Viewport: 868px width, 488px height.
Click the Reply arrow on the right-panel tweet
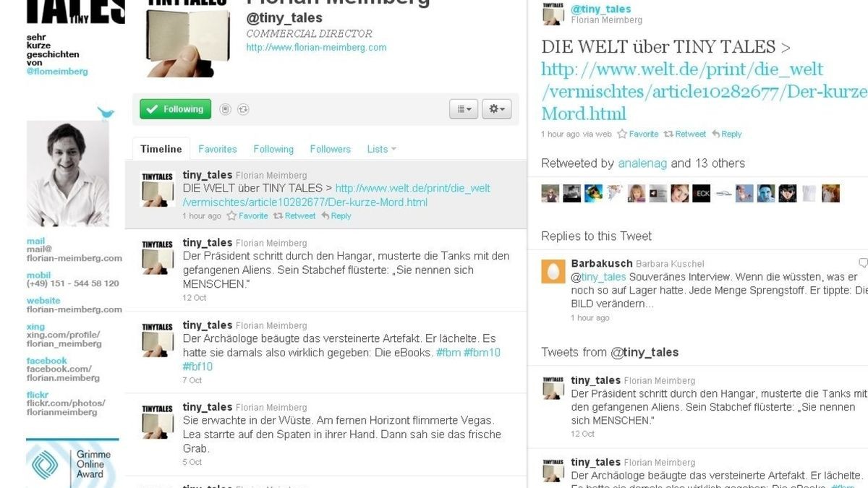(x=728, y=134)
